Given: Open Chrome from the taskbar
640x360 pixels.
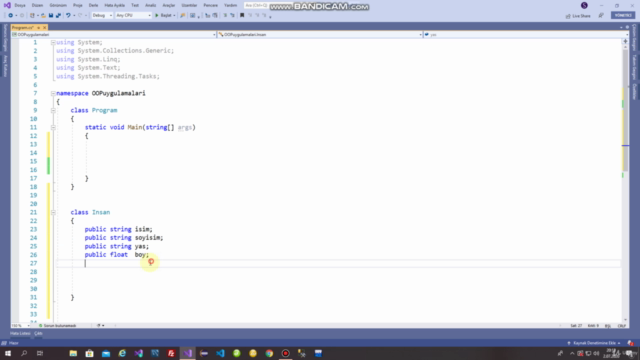Looking at the screenshot, I should pyautogui.click(x=269, y=353).
